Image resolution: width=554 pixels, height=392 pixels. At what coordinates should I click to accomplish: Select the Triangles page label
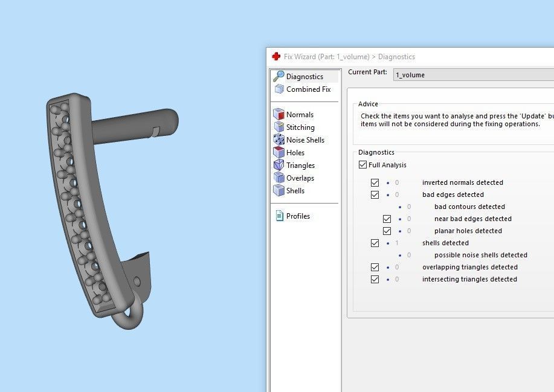coord(300,165)
